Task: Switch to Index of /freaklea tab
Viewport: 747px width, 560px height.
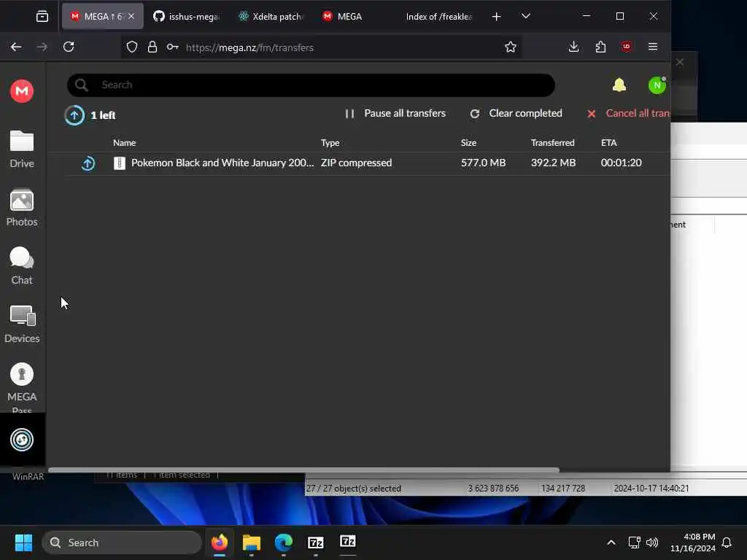Action: pyautogui.click(x=439, y=17)
